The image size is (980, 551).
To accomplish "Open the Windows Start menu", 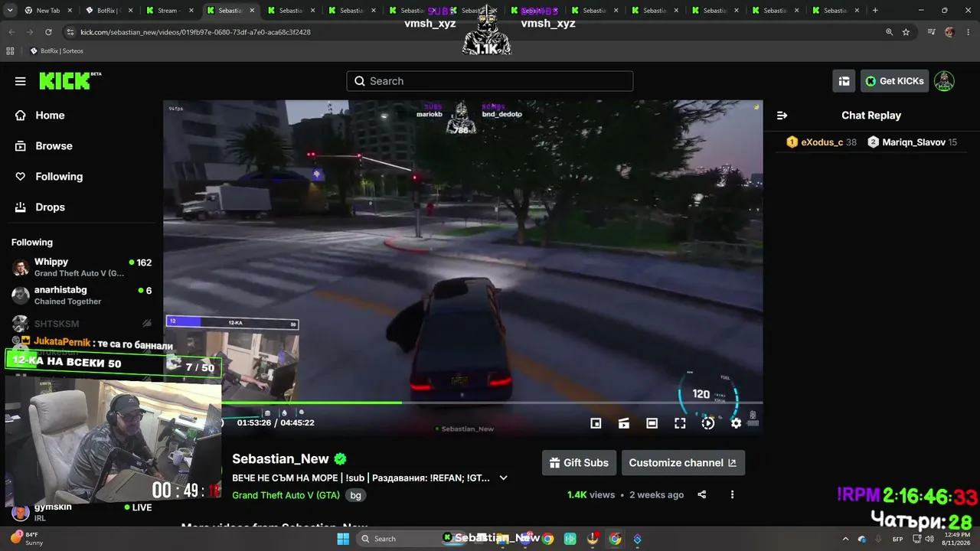I will click(343, 539).
